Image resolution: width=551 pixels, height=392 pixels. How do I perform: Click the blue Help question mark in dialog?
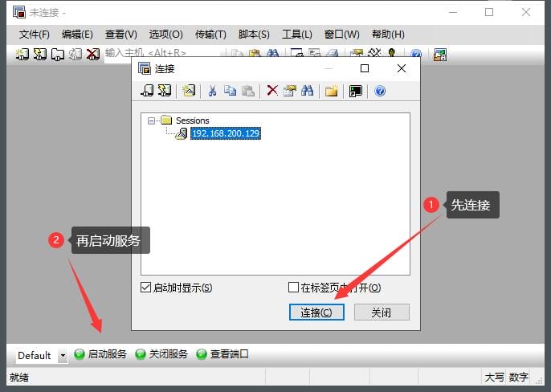(x=380, y=91)
